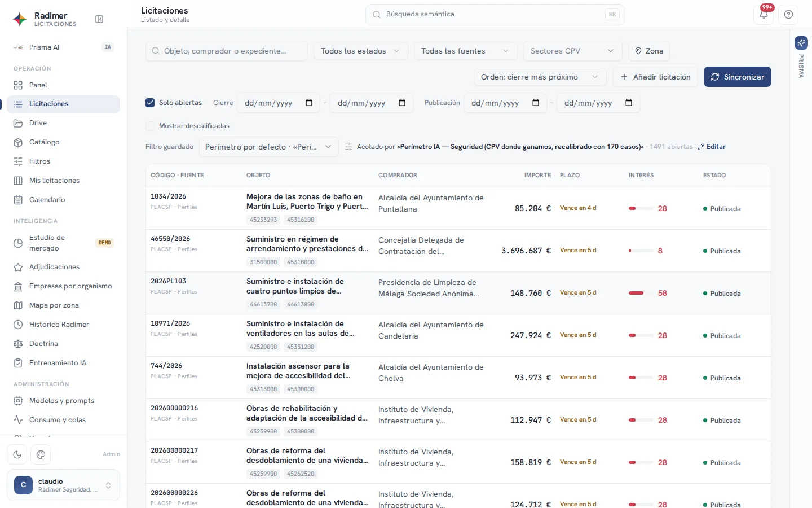The width and height of the screenshot is (812, 508).
Task: Click Editar pencil icon
Action: (x=701, y=147)
